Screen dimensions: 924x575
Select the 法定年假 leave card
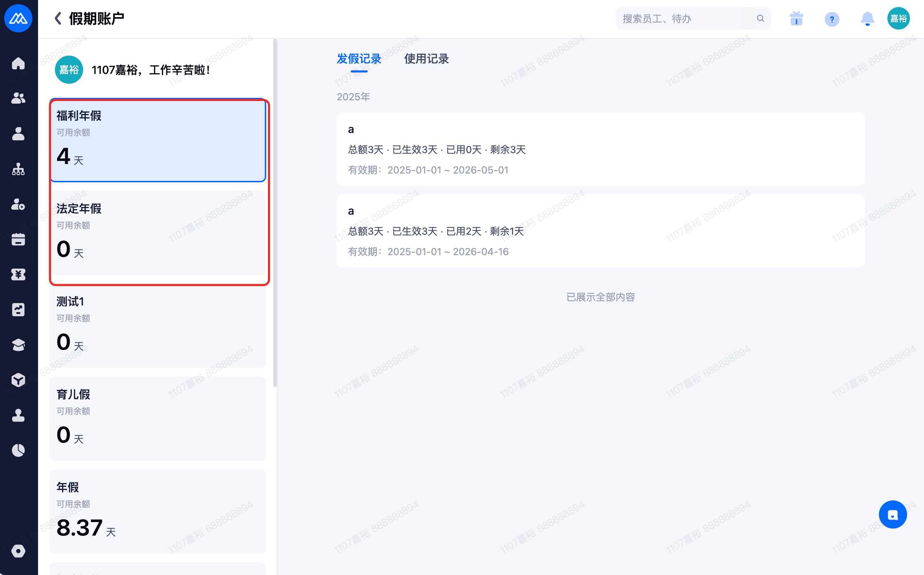[x=157, y=233]
